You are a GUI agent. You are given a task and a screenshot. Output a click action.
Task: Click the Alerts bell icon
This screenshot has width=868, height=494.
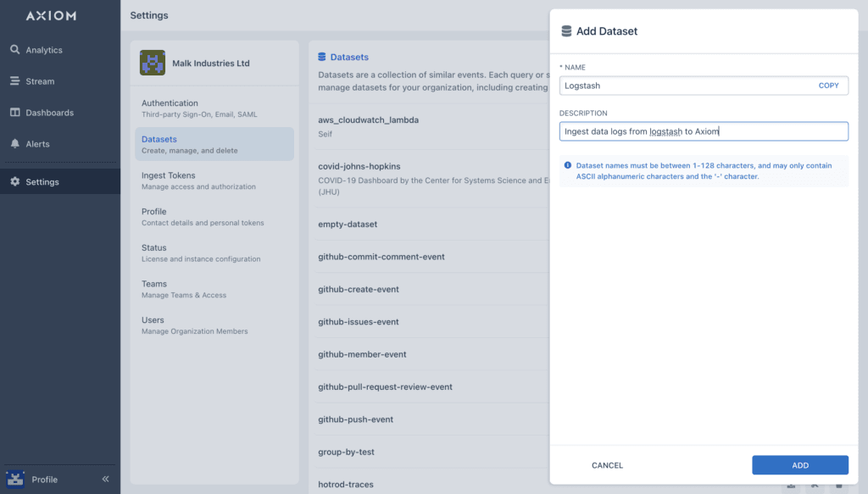[x=15, y=144]
